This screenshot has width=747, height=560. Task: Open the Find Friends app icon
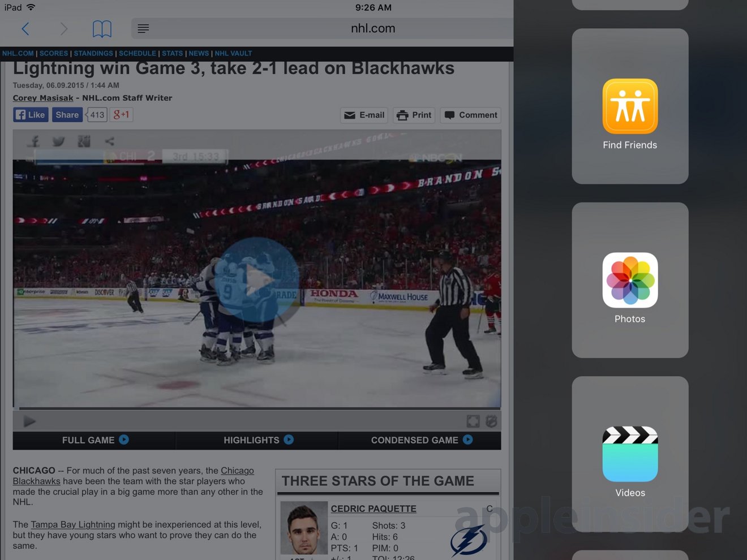pyautogui.click(x=630, y=106)
